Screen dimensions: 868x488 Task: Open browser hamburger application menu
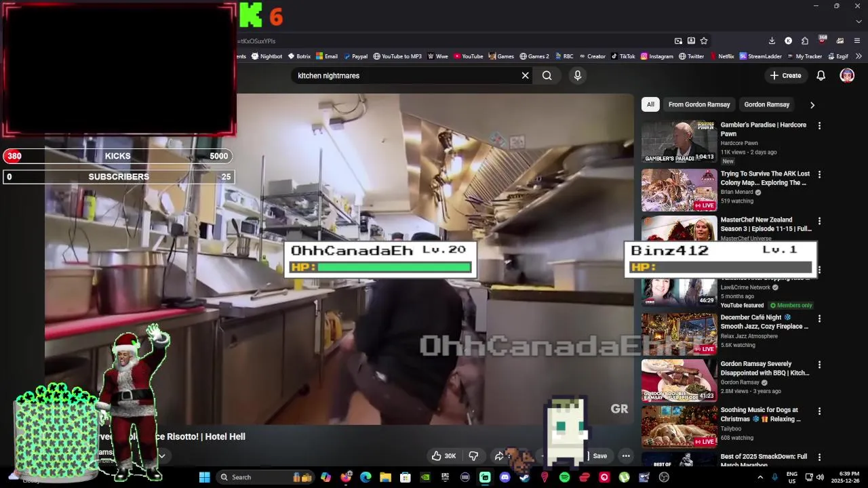[857, 41]
